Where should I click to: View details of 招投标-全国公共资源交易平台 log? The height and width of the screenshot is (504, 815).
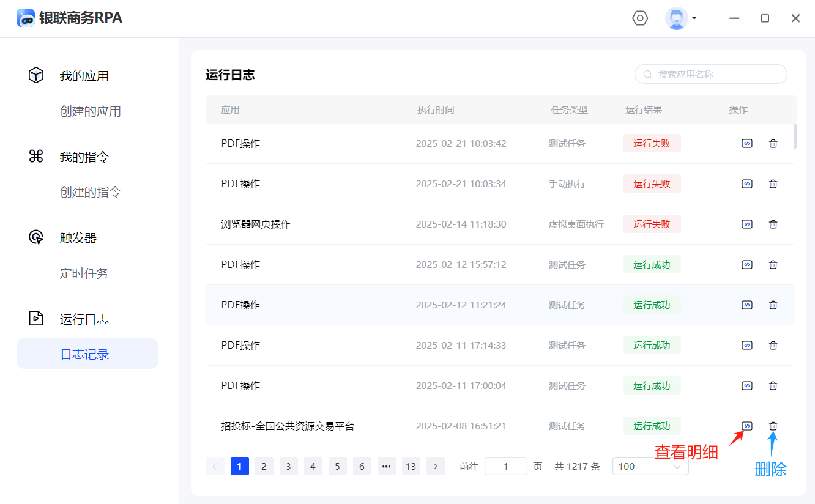click(746, 426)
